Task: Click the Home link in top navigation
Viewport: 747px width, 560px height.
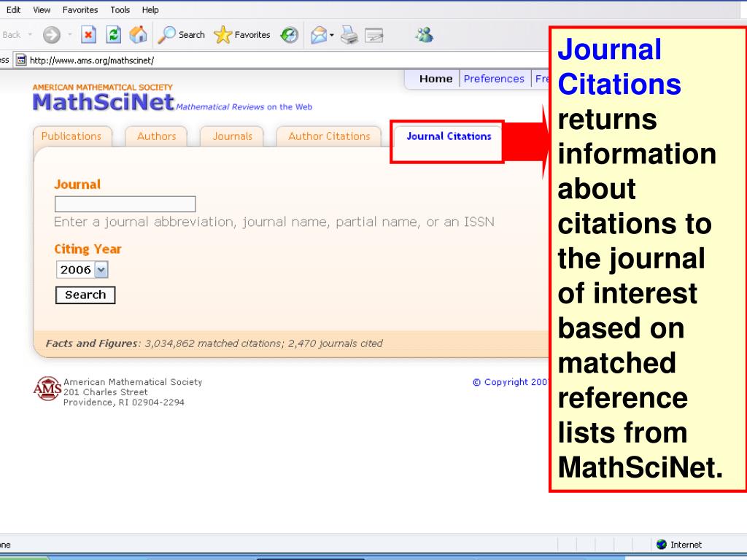Action: (x=436, y=79)
